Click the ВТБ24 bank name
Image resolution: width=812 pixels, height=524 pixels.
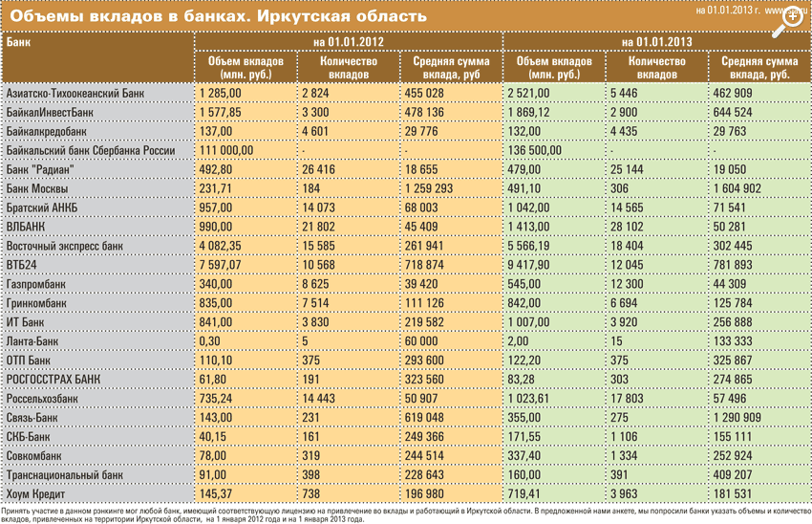pos(23,265)
